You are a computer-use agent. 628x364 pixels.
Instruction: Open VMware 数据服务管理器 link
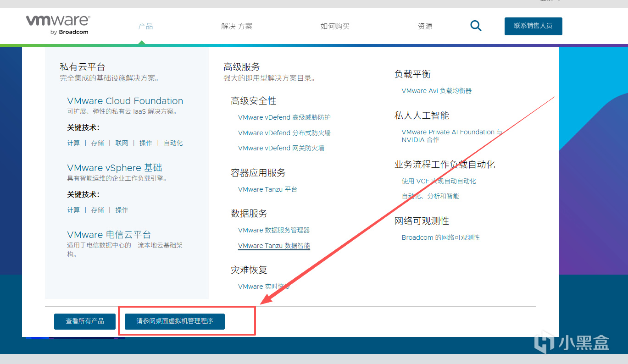click(x=274, y=230)
